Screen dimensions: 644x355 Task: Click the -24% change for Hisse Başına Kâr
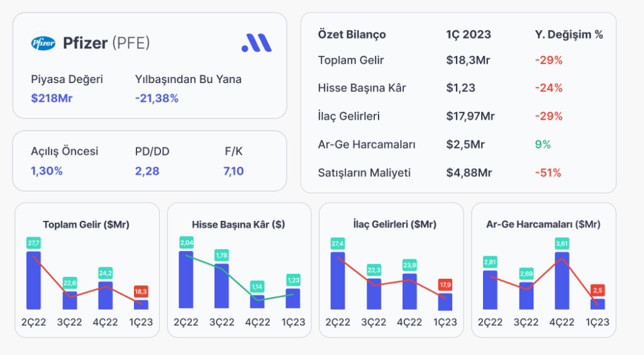click(548, 88)
